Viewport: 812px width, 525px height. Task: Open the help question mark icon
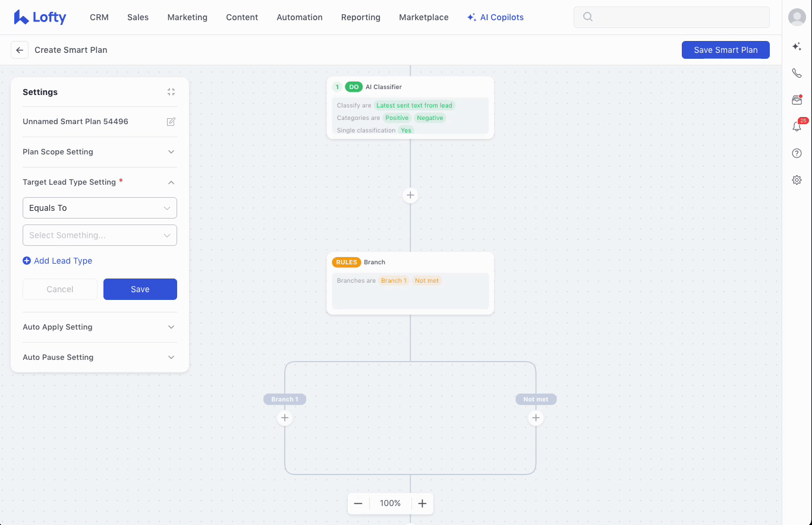pos(797,153)
